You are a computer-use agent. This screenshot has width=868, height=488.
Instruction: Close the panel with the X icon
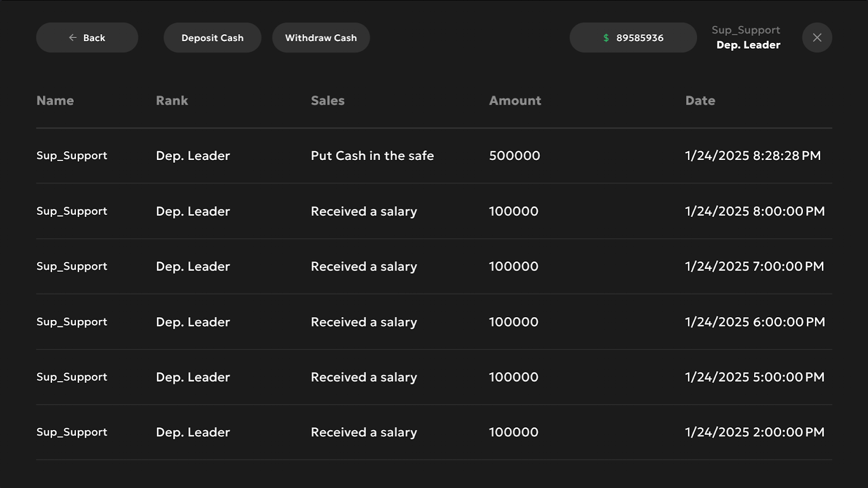[817, 37]
